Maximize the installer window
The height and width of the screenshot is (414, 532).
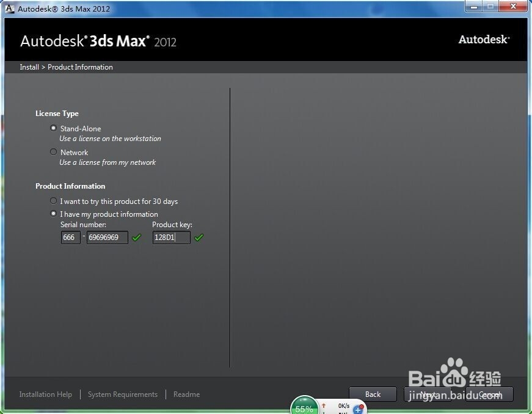(490, 7)
